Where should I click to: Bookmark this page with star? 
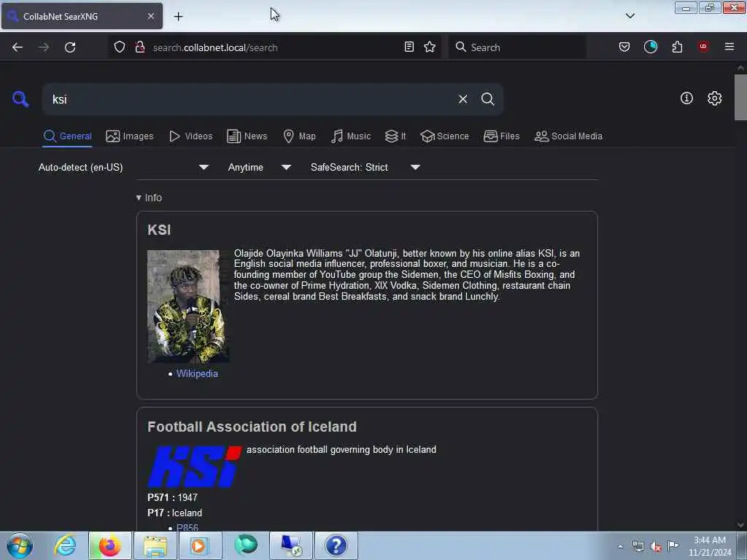click(430, 47)
